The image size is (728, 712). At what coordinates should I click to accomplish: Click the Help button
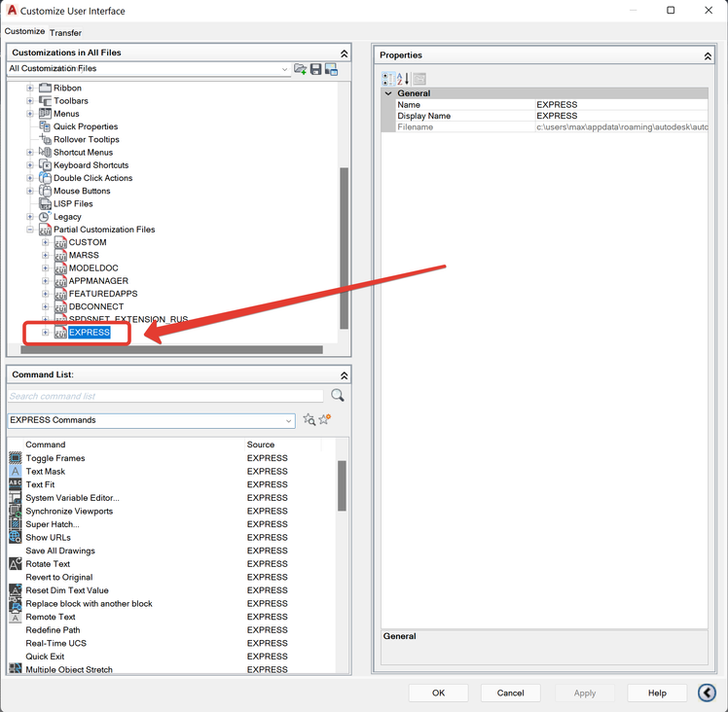(657, 693)
